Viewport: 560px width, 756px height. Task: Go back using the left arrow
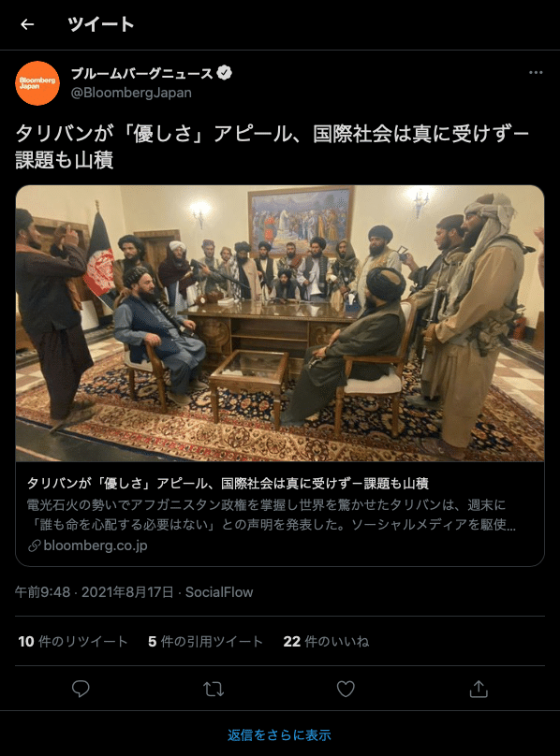[27, 24]
